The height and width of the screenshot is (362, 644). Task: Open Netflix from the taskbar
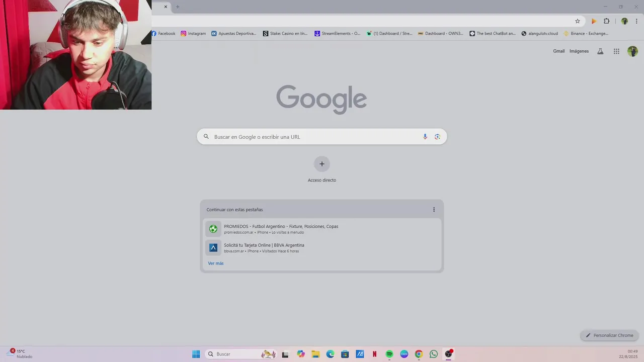pos(374,354)
